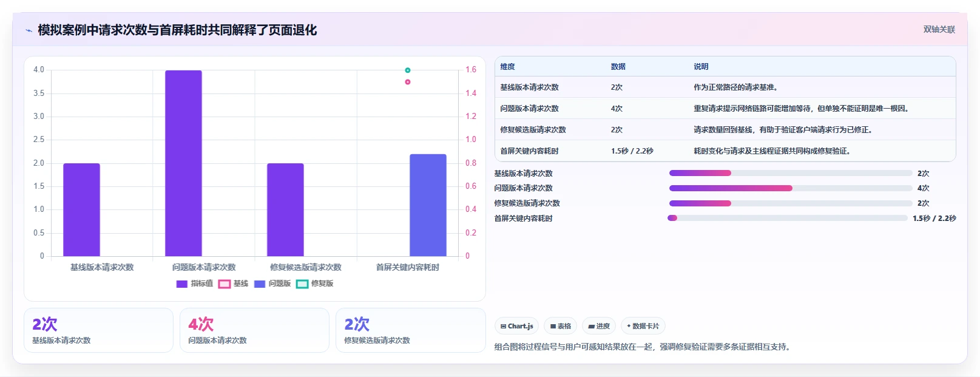The image size is (980, 377).
Task: Toggle the 基线 legend item
Action: pyautogui.click(x=234, y=284)
